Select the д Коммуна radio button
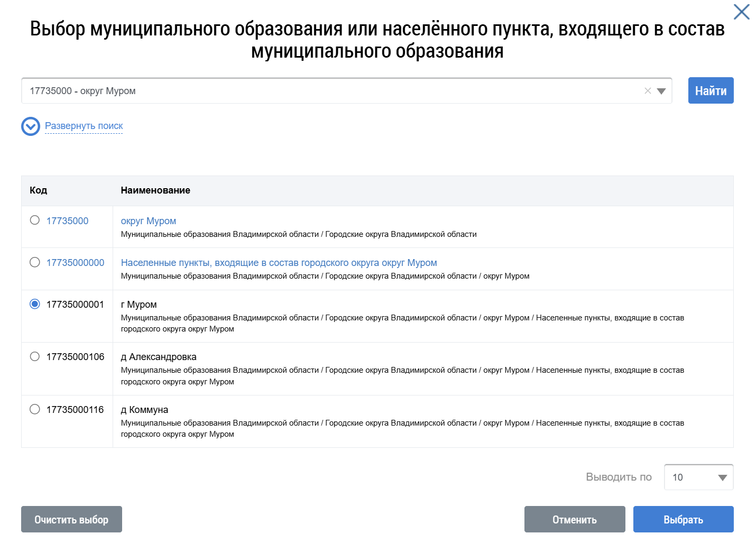This screenshot has height=543, width=756. (34, 409)
